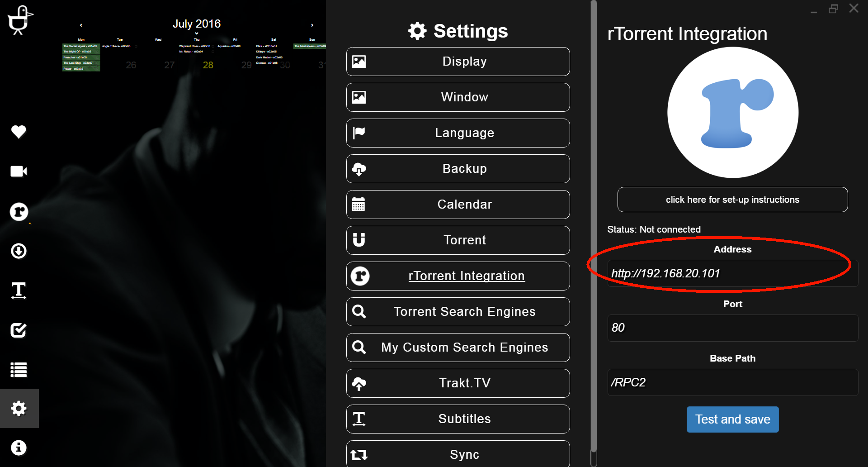This screenshot has height=467, width=868.
Task: Expand the chevron below July 2016
Action: (x=197, y=33)
